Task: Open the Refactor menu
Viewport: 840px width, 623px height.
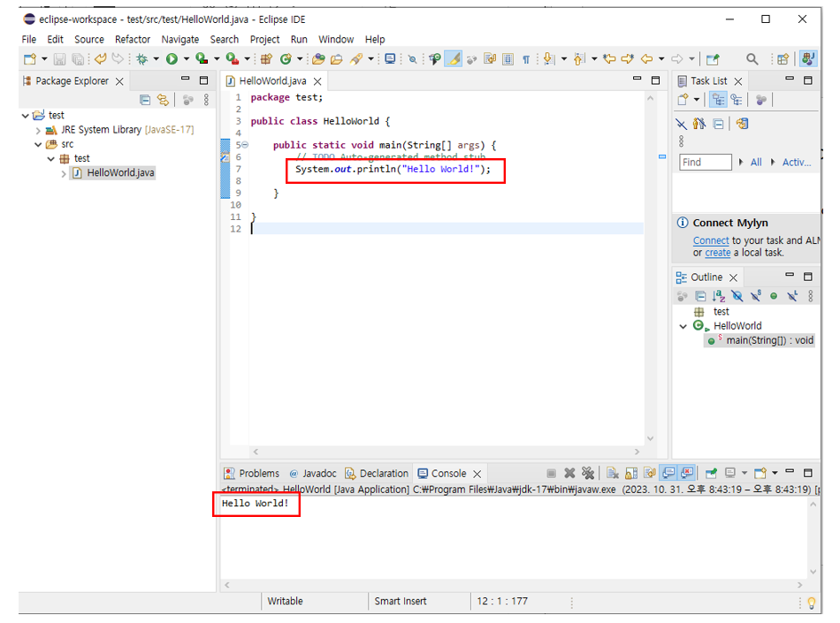Action: pos(133,39)
